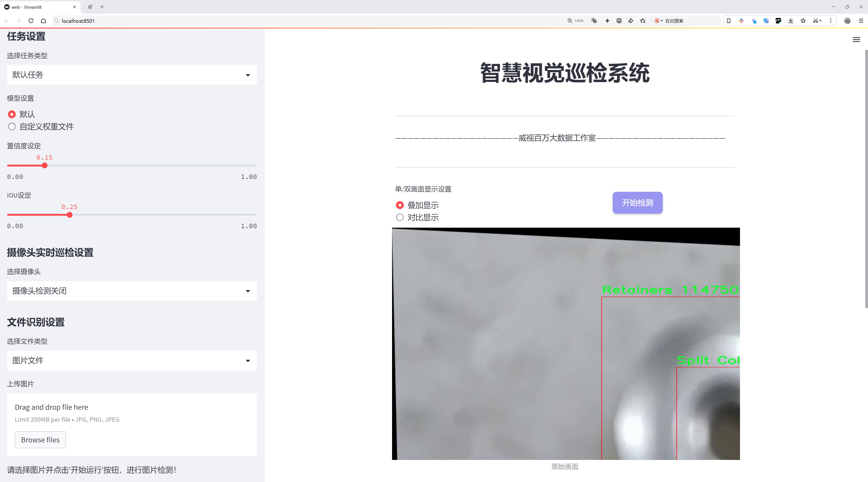Open the colorful AI assistant star icon
This screenshot has height=482, width=868.
(741, 20)
